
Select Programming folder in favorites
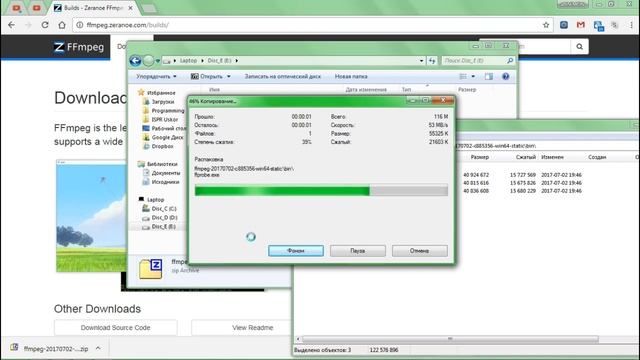click(x=163, y=111)
